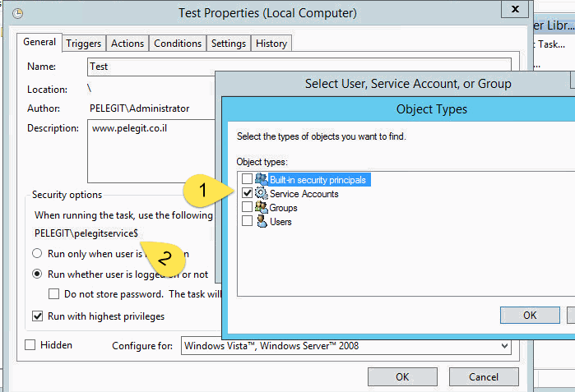Select Run whether user is logged on or not
The width and height of the screenshot is (575, 392).
[x=37, y=274]
